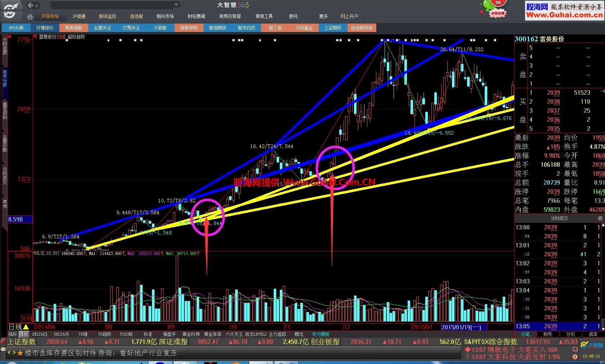605x364 pixels.
Task: Switch to 分笔 tab in right panel
Action: (525, 334)
